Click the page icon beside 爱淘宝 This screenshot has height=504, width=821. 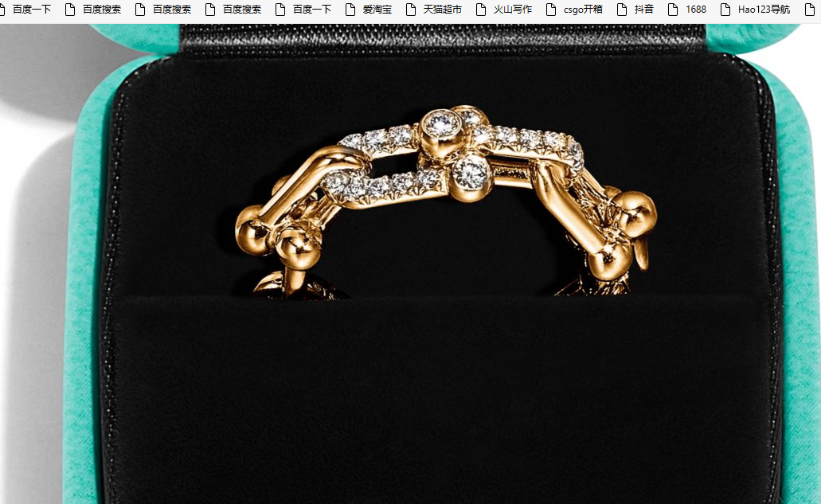(350, 10)
